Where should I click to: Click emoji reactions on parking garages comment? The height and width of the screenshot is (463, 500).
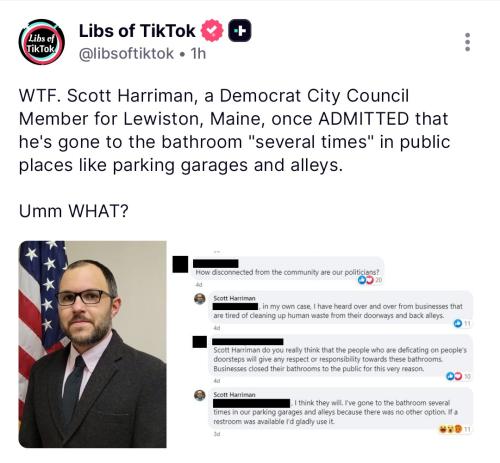pyautogui.click(x=455, y=429)
